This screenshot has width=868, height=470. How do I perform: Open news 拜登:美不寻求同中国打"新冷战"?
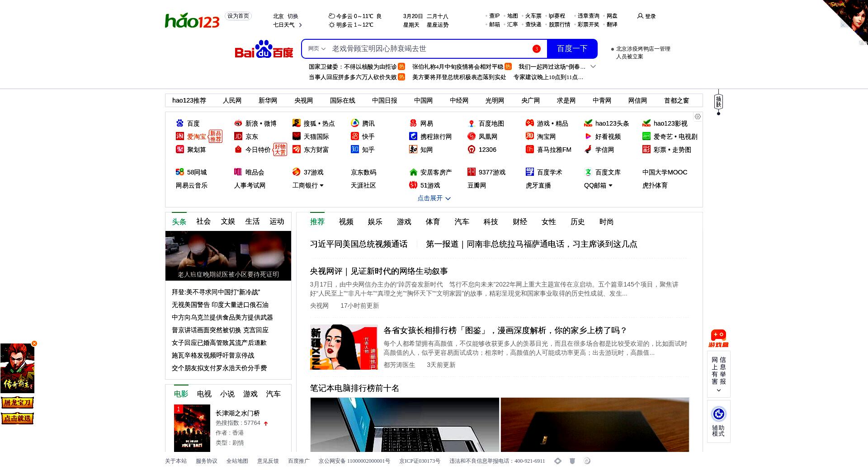point(216,292)
